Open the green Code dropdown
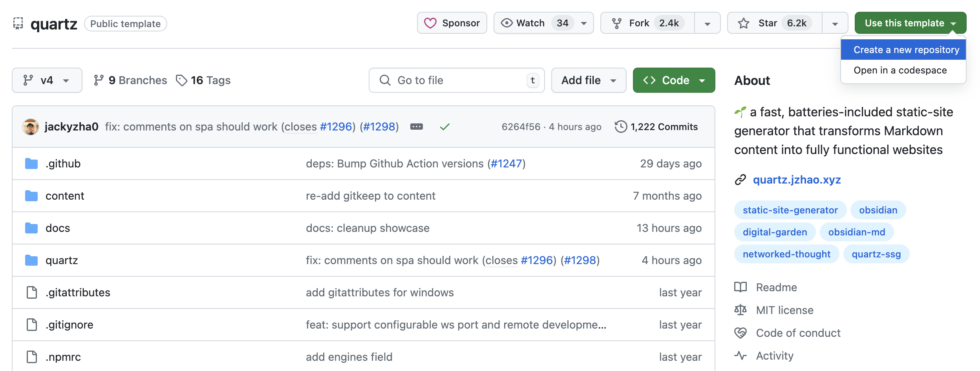The width and height of the screenshot is (980, 371). [x=674, y=80]
